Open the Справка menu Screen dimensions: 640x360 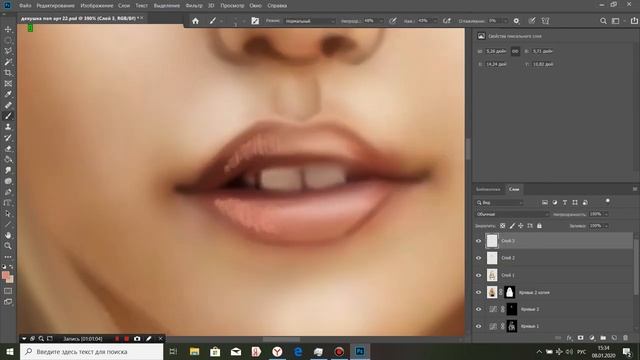pos(277,6)
